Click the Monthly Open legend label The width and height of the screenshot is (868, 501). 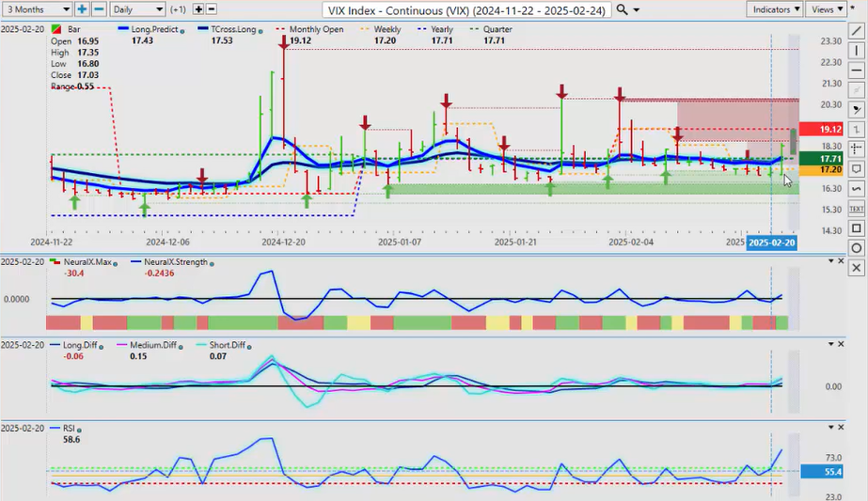click(316, 29)
